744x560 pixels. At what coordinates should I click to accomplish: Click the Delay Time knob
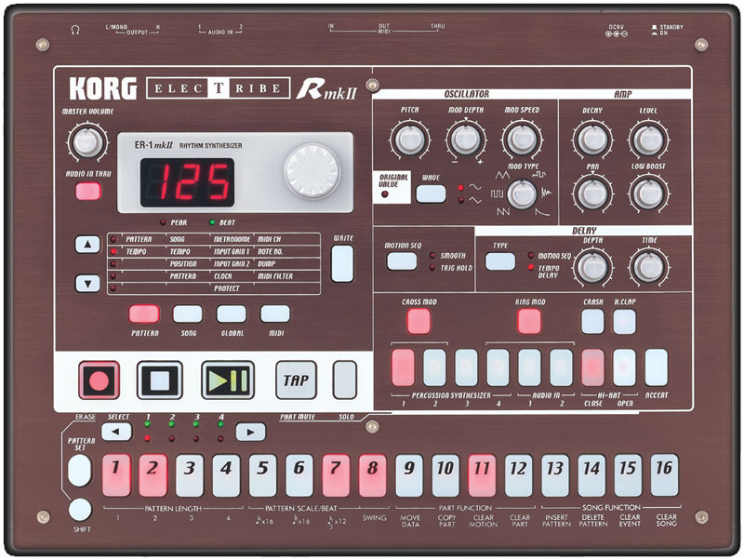click(x=648, y=267)
